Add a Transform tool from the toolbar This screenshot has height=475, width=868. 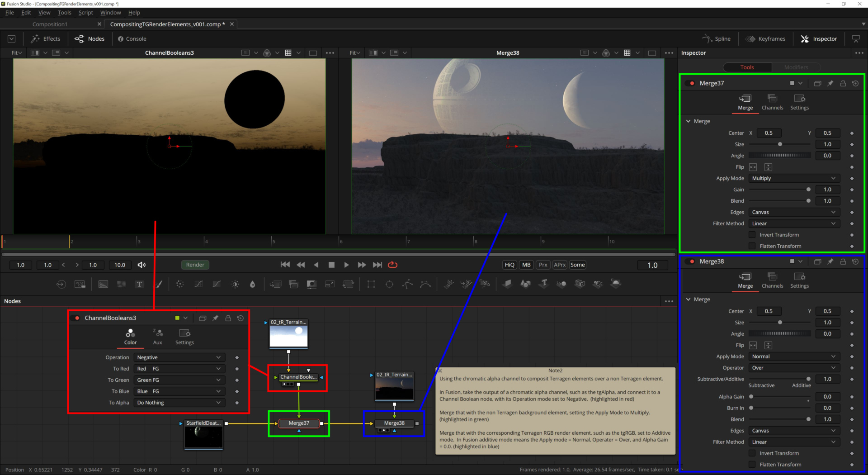[x=348, y=284]
